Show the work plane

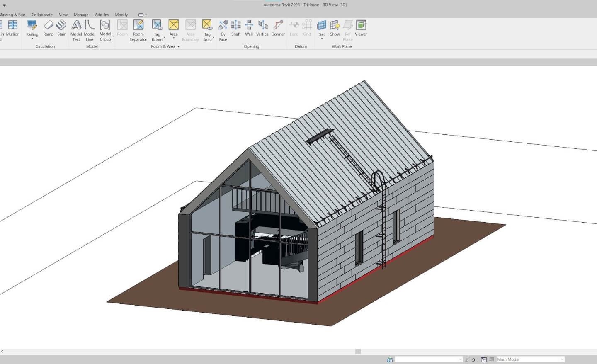335,28
